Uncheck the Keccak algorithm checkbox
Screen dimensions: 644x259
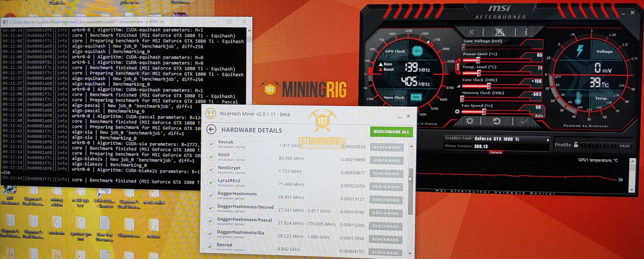(211, 144)
